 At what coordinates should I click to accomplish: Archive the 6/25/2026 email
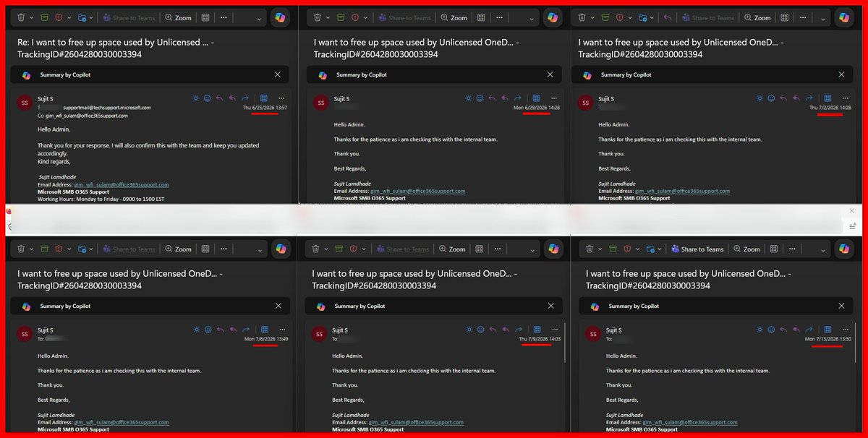coord(46,17)
